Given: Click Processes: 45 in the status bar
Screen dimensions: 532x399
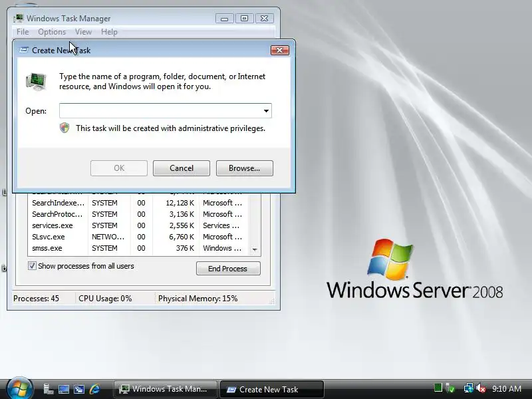Looking at the screenshot, I should (x=36, y=299).
